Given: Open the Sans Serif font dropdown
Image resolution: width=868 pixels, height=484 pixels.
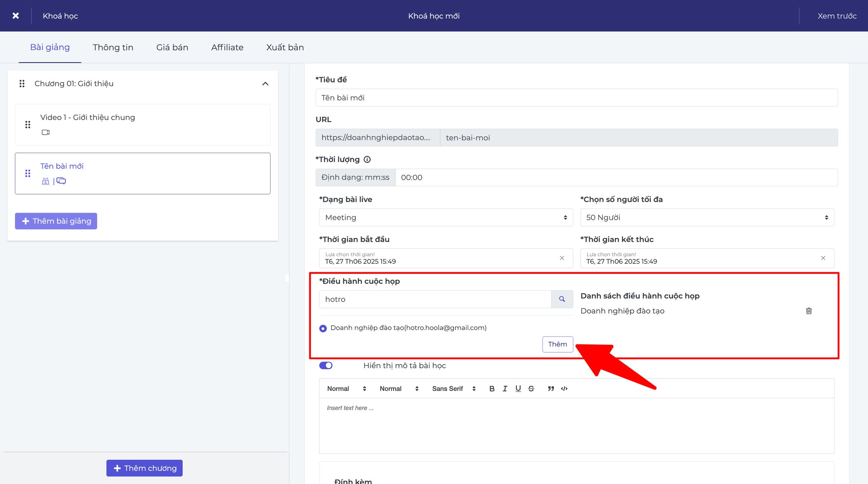Looking at the screenshot, I should [x=454, y=388].
